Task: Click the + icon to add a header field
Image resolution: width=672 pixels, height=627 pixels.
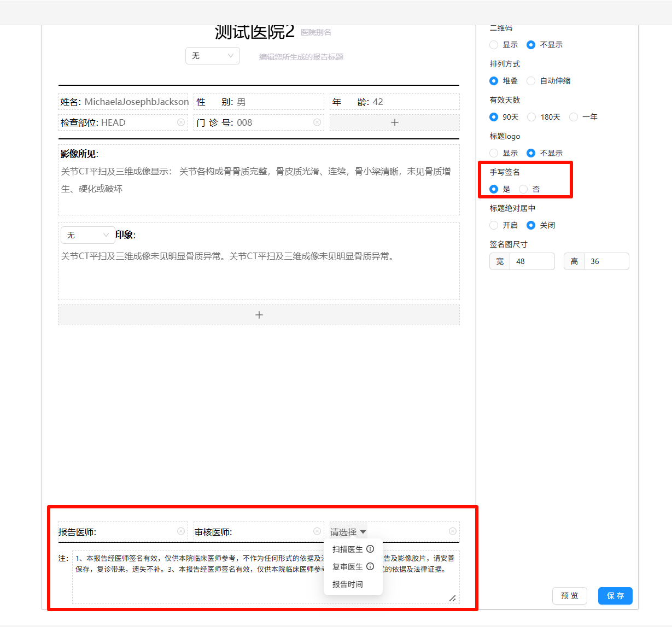Action: click(394, 122)
